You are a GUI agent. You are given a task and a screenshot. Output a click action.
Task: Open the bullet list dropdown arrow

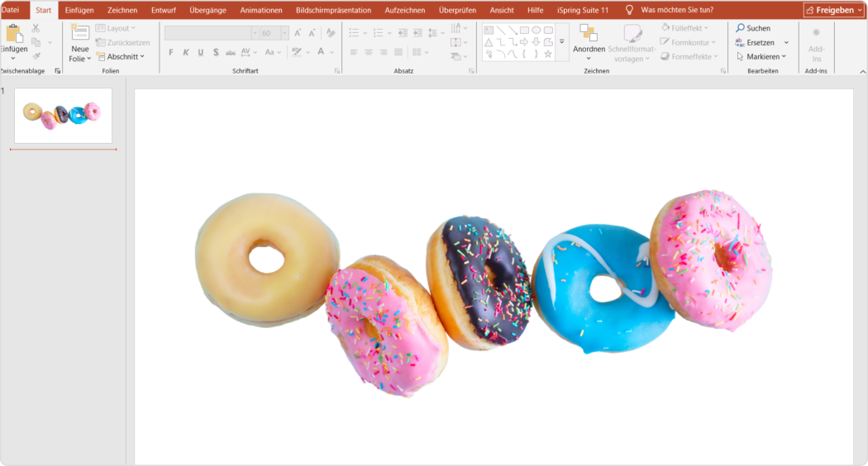[x=365, y=34]
